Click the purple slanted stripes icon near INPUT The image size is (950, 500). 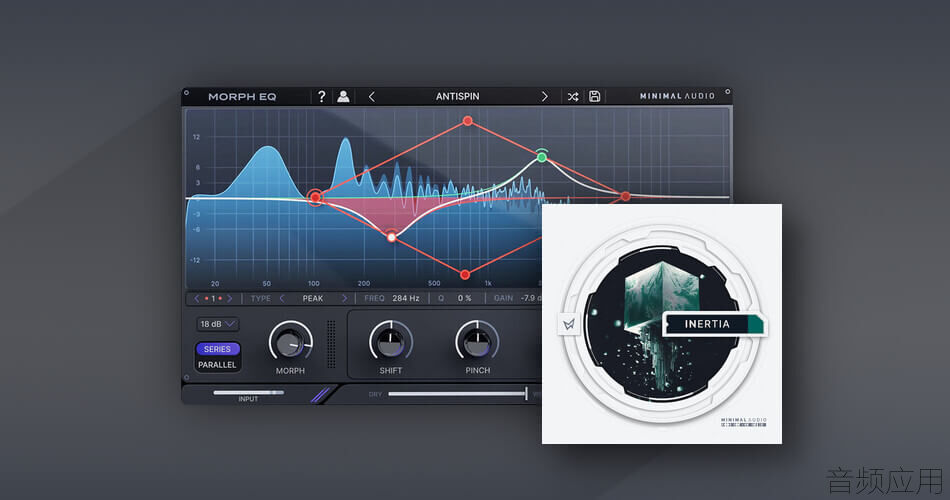point(320,395)
